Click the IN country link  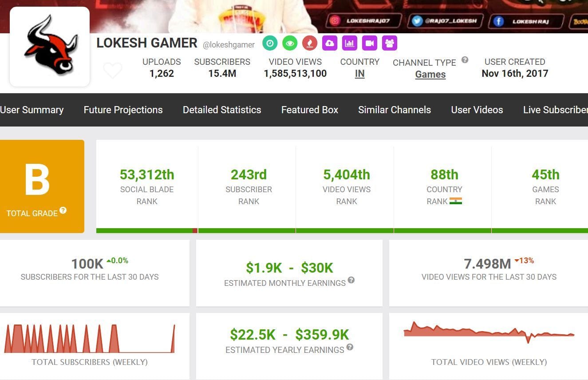tap(359, 74)
